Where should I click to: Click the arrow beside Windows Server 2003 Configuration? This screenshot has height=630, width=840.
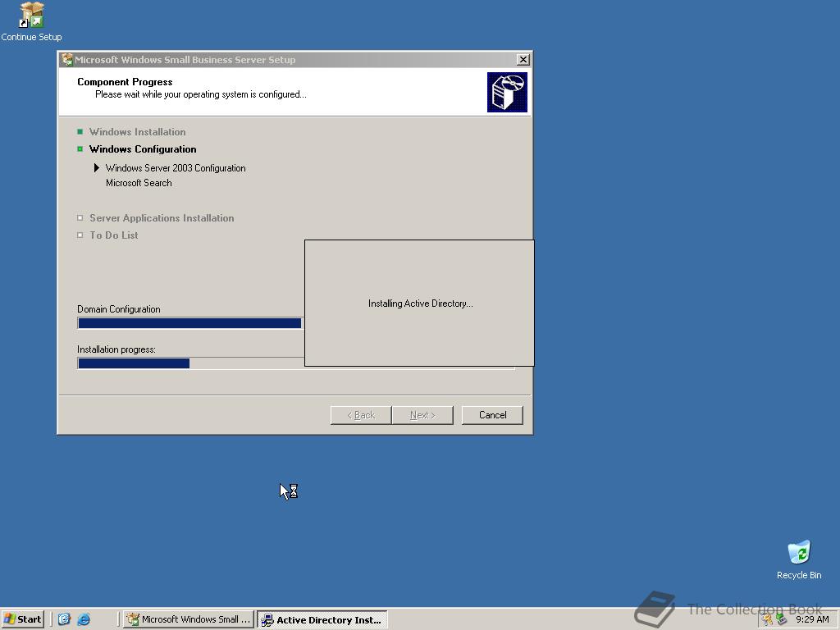(97, 167)
